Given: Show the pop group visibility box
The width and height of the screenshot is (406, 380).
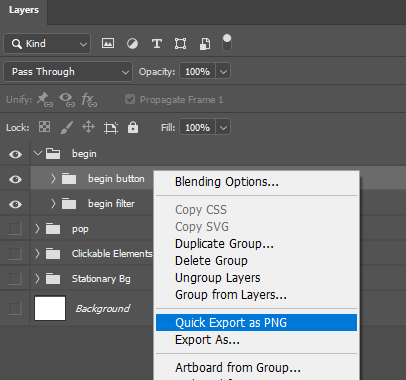Looking at the screenshot, I should coord(15,229).
